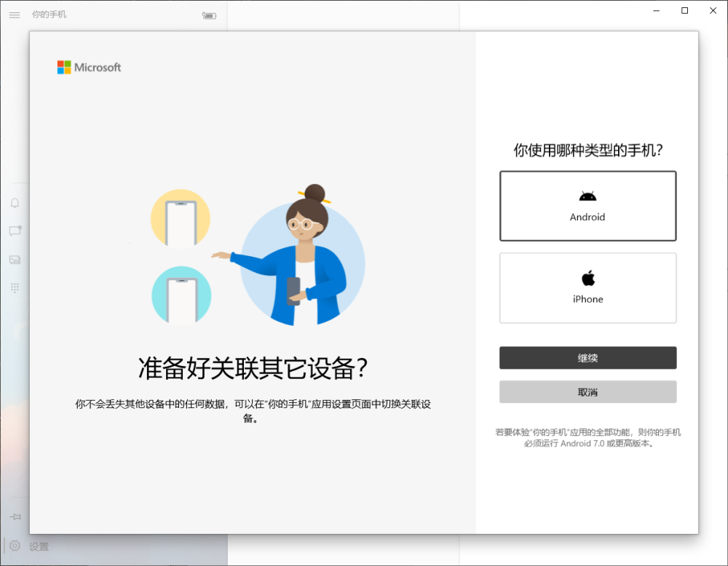Click the 设置 label in sidebar
Viewport: 728px width, 566px height.
click(39, 547)
